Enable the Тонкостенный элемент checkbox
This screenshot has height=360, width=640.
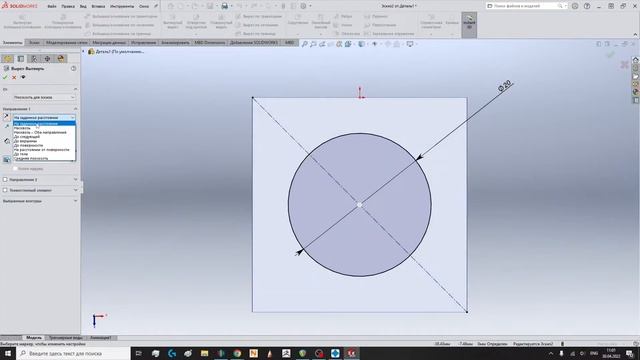pos(5,190)
